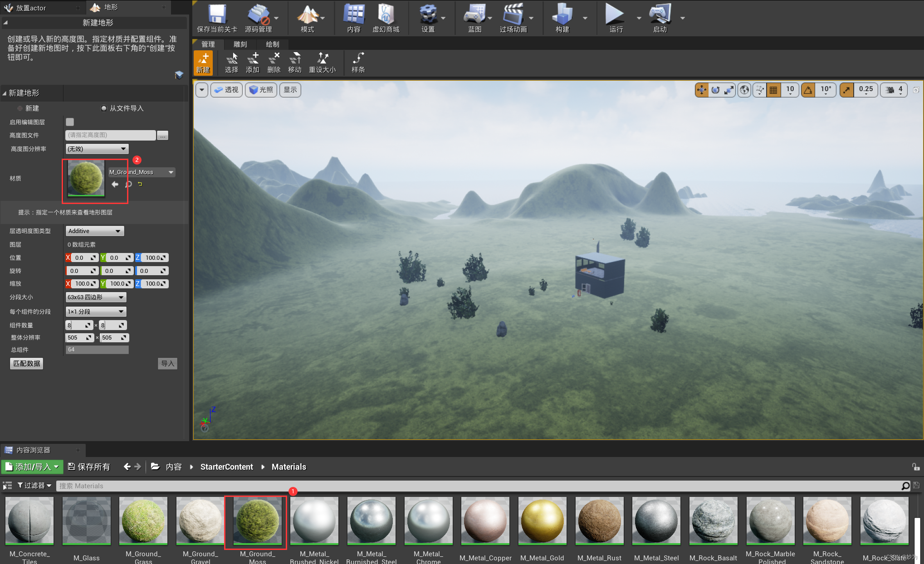924x564 pixels.
Task: Click the Launch (启动) button
Action: coord(660,18)
